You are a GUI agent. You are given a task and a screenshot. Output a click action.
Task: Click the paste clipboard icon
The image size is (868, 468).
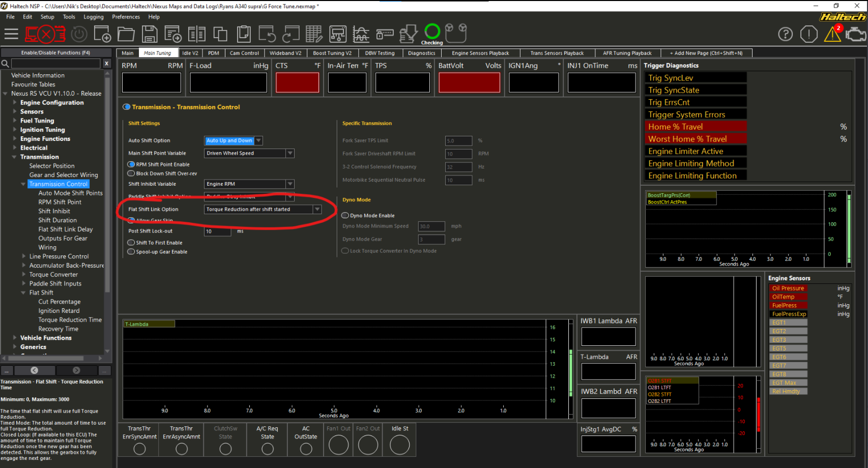pyautogui.click(x=244, y=34)
